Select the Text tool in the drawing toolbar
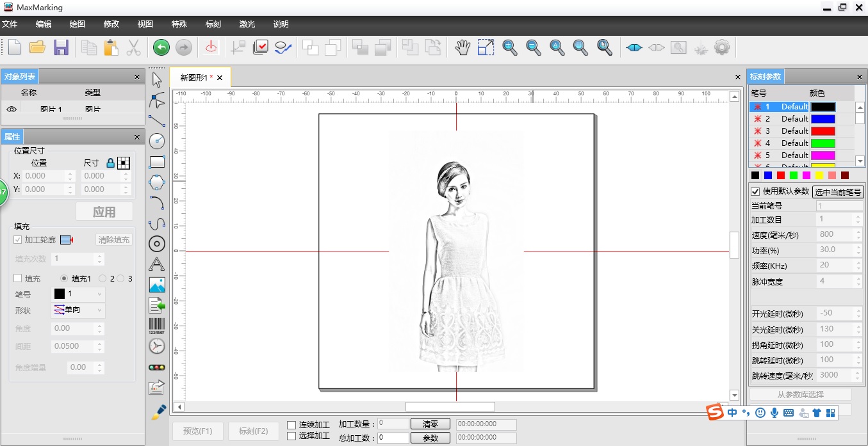Screen dimensions: 868x446 tap(157, 264)
